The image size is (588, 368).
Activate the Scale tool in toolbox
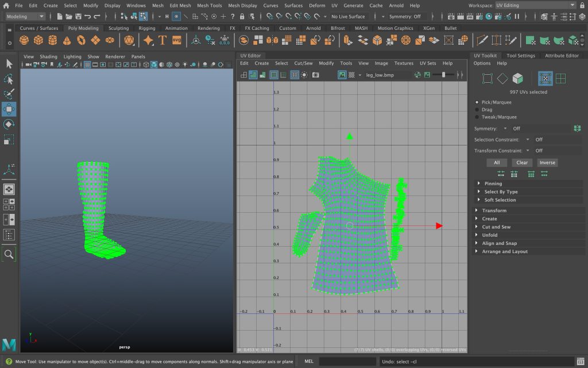click(9, 140)
